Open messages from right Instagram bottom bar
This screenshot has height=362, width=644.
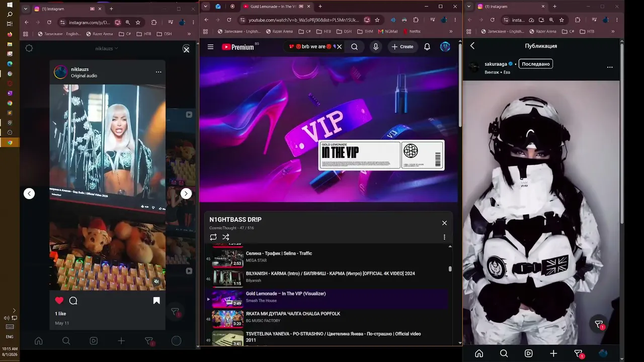[x=579, y=353]
